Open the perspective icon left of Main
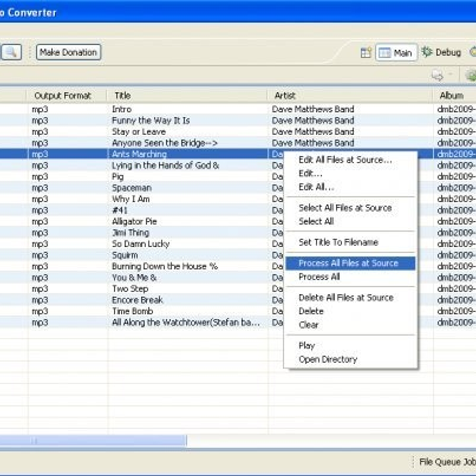The height and width of the screenshot is (476, 476). (366, 53)
